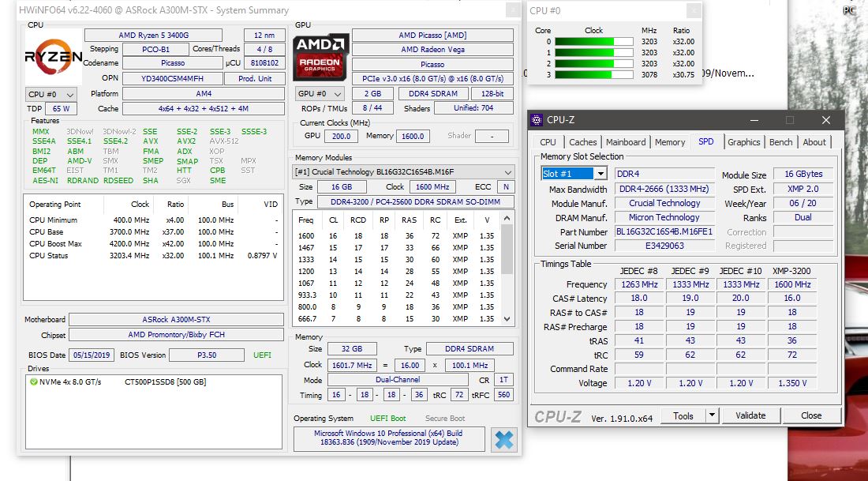Image resolution: width=868 pixels, height=481 pixels.
Task: Click the 65 W TDP value box
Action: [x=61, y=109]
